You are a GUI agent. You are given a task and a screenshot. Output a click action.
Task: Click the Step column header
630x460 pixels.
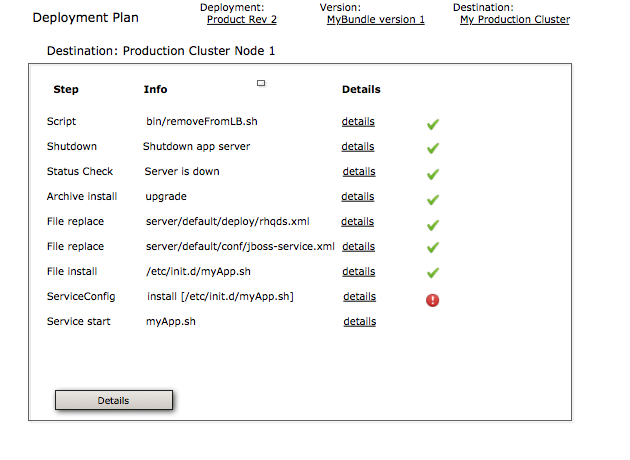66,90
